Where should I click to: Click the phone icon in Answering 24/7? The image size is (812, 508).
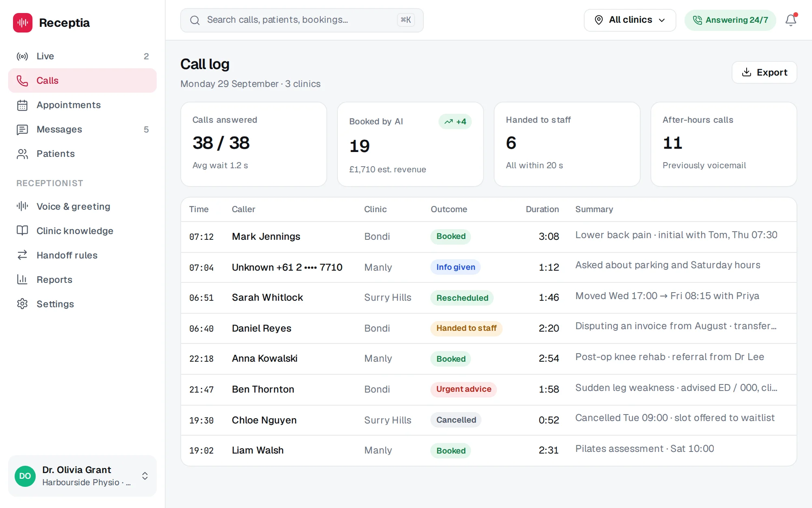coord(698,20)
